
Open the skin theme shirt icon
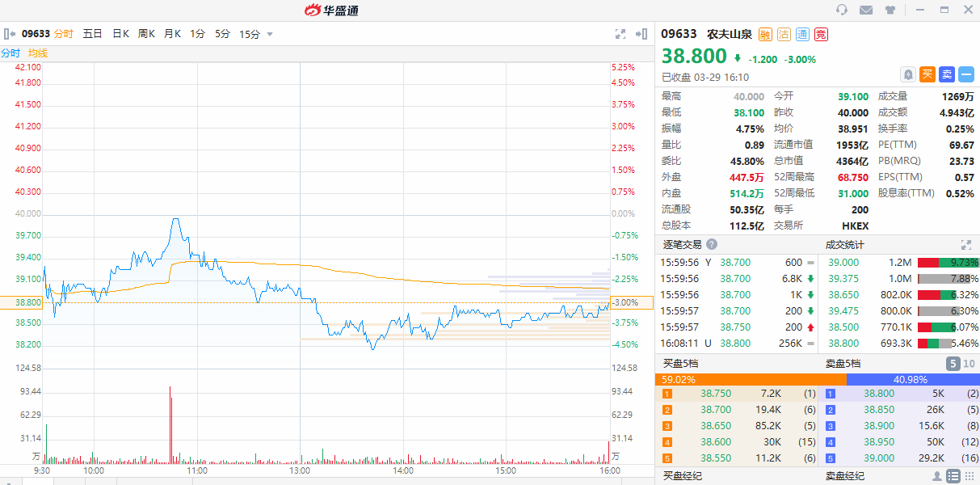tap(890, 10)
